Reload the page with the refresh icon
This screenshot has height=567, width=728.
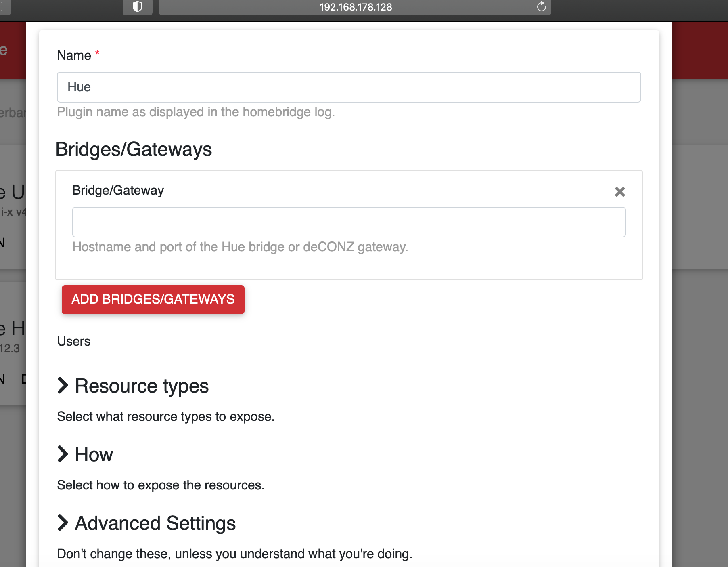pos(541,7)
